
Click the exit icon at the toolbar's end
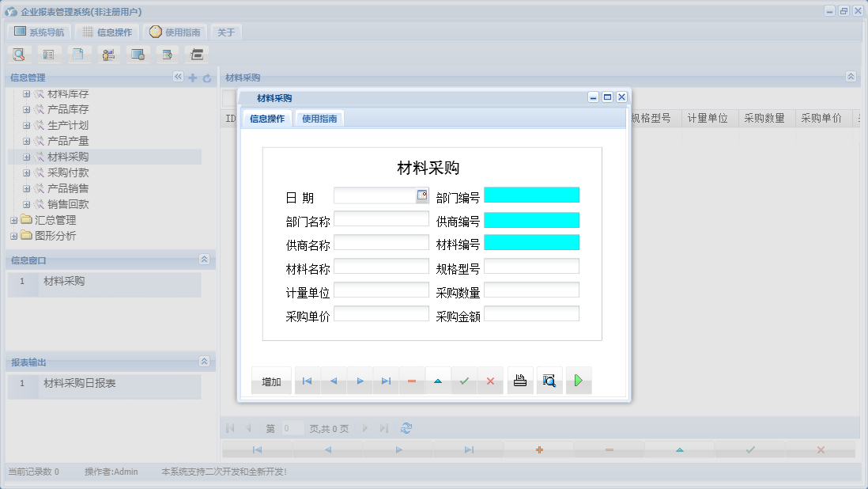point(196,54)
